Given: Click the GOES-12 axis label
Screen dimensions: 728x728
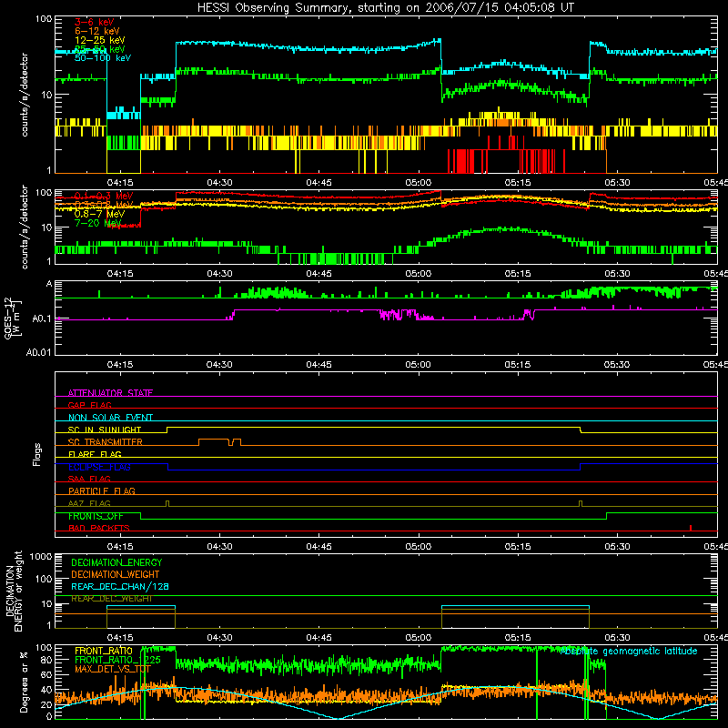Looking at the screenshot, I should (12, 318).
